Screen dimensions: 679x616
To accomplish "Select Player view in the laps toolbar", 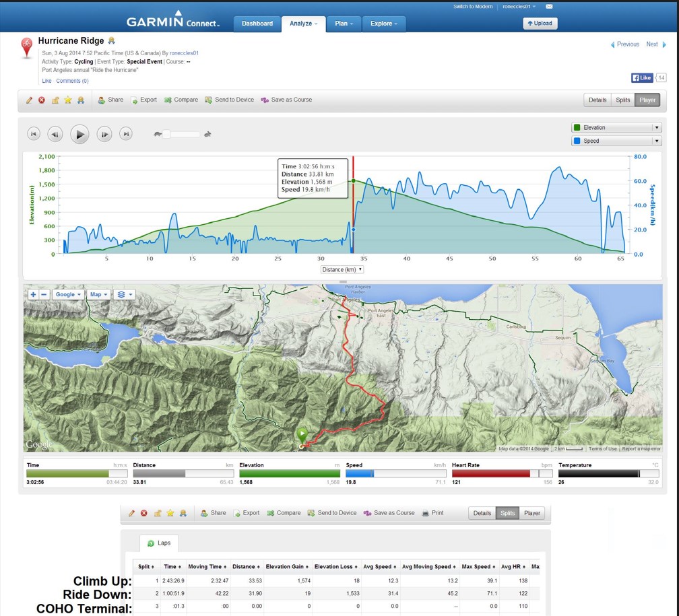I will (x=532, y=513).
